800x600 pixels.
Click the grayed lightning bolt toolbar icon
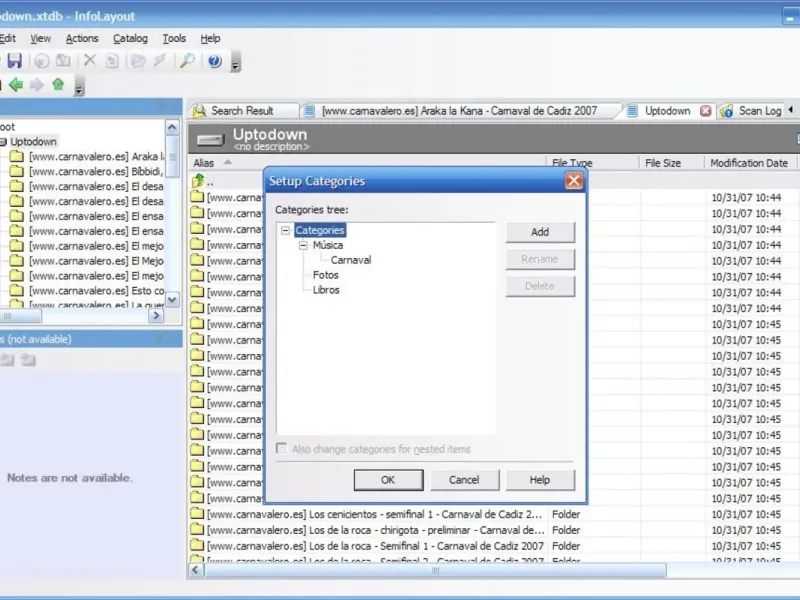point(160,61)
